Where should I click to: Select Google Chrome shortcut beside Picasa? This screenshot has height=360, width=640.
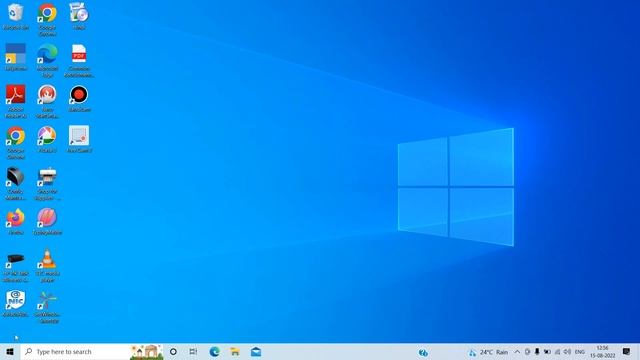click(x=16, y=142)
